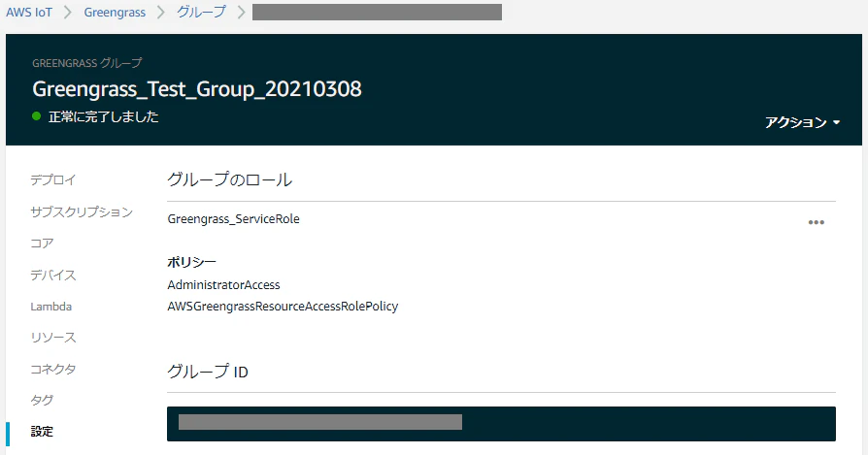Click the green deployment status dot
The height and width of the screenshot is (455, 868).
37,116
